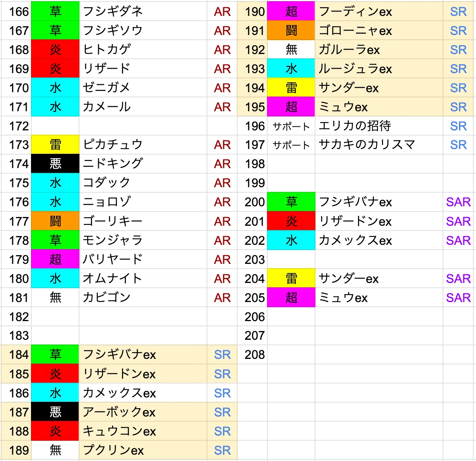Click the number cell 203

252,260
